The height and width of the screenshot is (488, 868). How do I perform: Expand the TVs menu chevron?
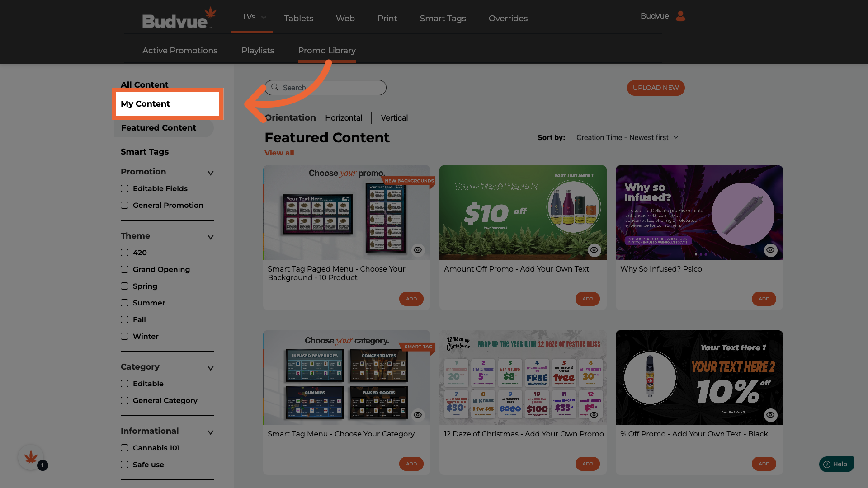click(264, 17)
